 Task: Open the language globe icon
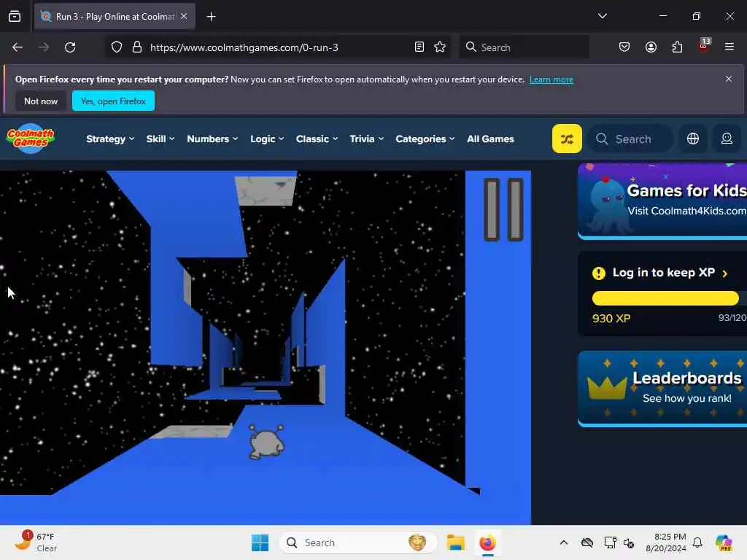(x=693, y=139)
